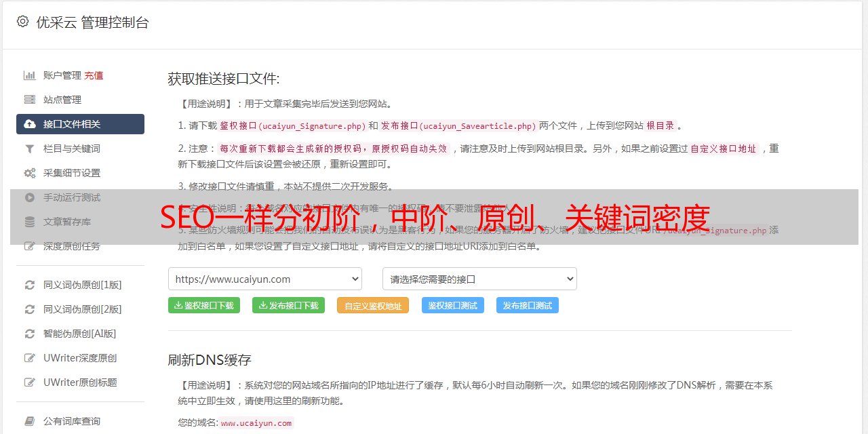Click download icon on 发布接口下载 button
This screenshot has height=434, width=868.
tap(262, 305)
